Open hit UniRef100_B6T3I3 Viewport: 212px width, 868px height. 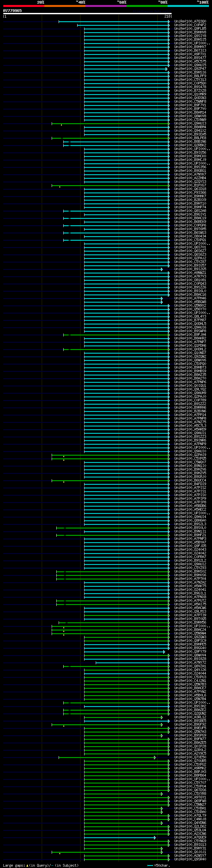[190, 51]
